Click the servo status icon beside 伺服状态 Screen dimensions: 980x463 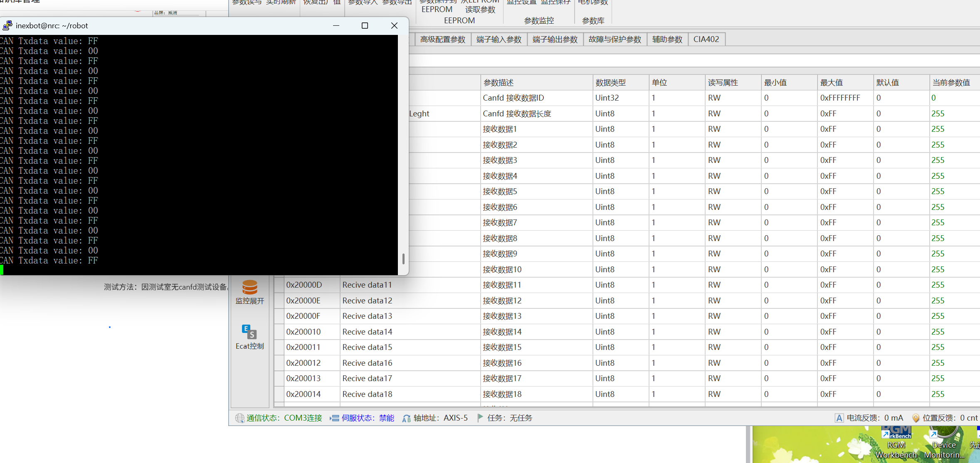point(335,418)
